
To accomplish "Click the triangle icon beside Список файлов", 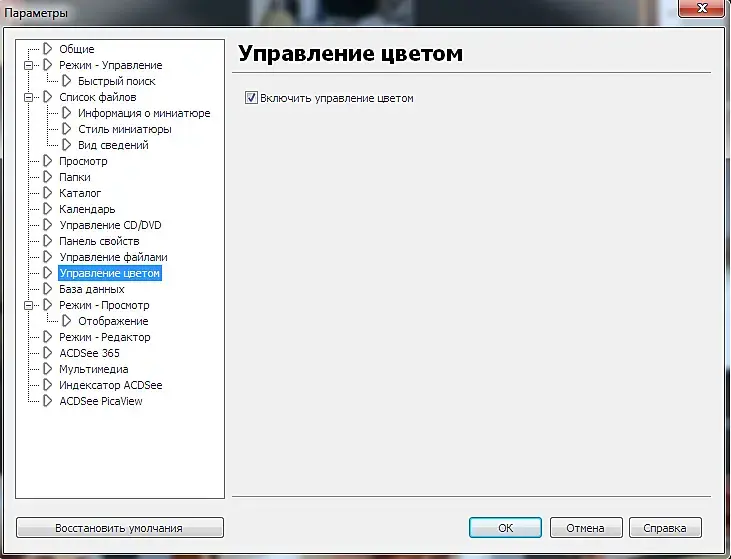I will [48, 97].
